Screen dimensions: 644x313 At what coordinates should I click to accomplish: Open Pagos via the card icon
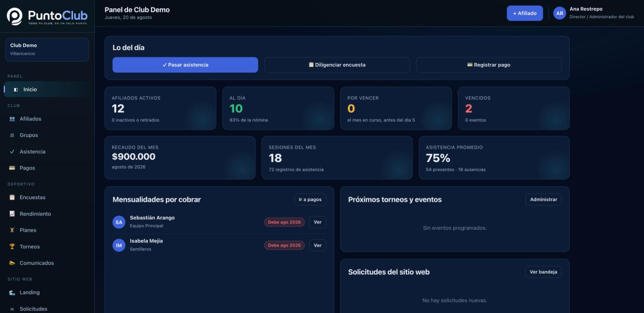pos(12,168)
